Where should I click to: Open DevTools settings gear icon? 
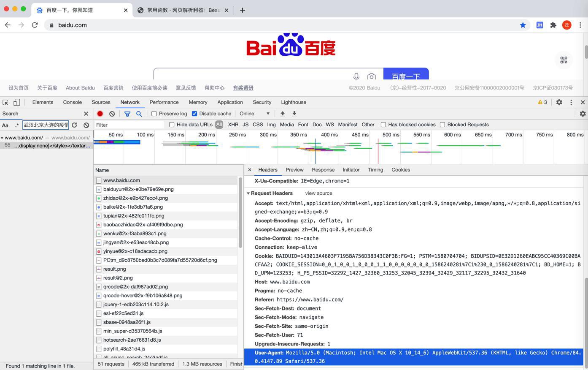(x=559, y=102)
